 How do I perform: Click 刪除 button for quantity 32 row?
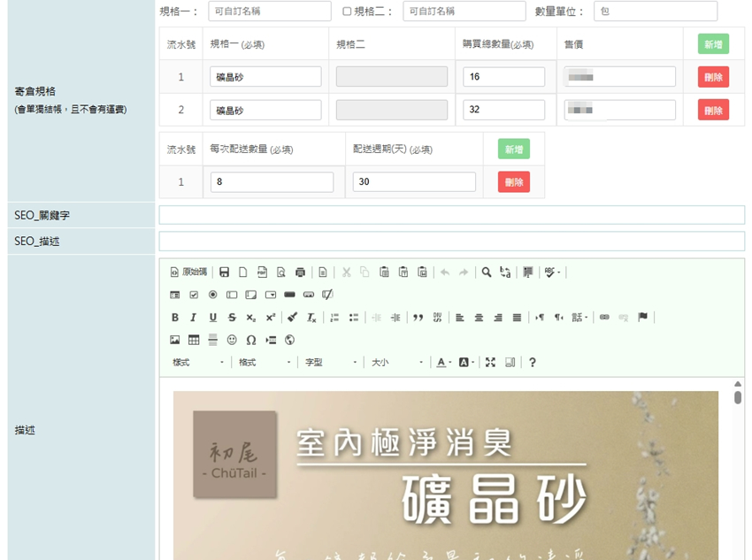pyautogui.click(x=713, y=111)
